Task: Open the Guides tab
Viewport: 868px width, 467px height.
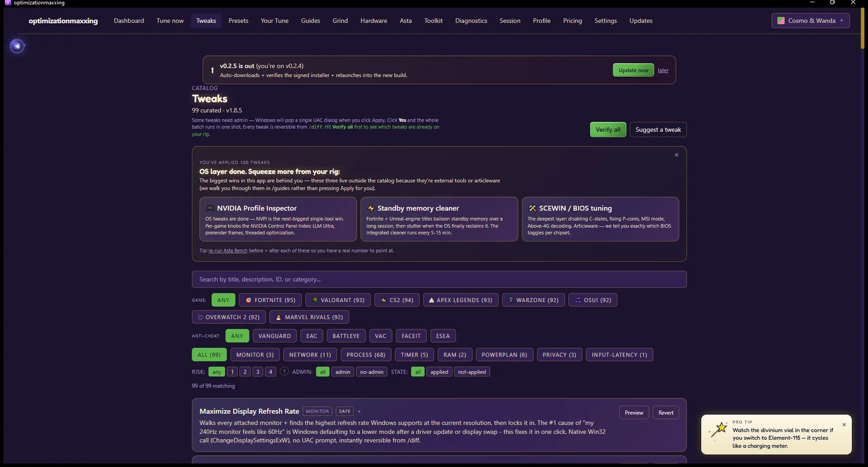Action: [310, 21]
